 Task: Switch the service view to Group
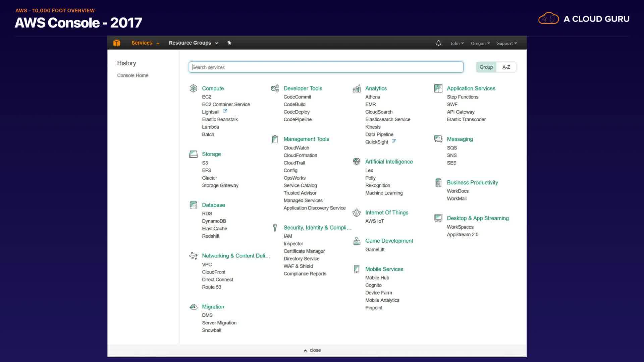pos(486,67)
